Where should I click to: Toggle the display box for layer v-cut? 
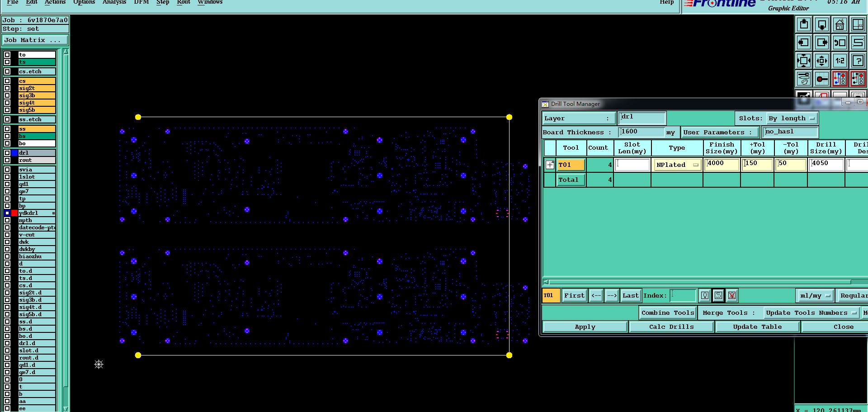click(7, 235)
